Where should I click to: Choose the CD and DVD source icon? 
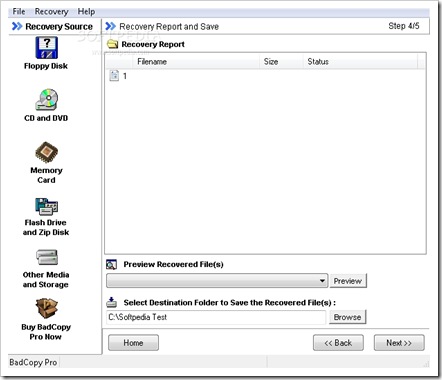coord(47,99)
